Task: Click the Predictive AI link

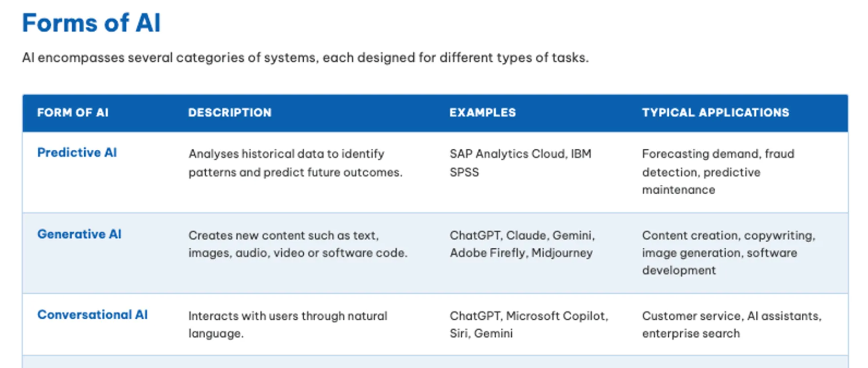Action: [x=77, y=153]
